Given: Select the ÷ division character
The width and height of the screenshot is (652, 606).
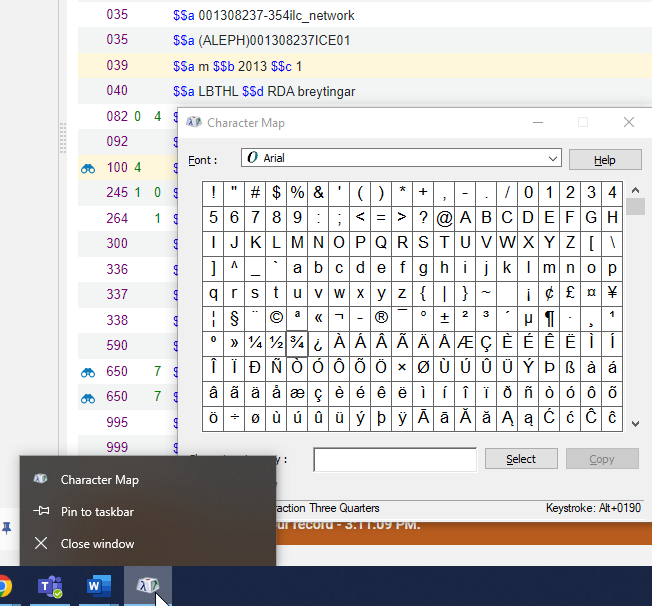Looking at the screenshot, I should (234, 418).
